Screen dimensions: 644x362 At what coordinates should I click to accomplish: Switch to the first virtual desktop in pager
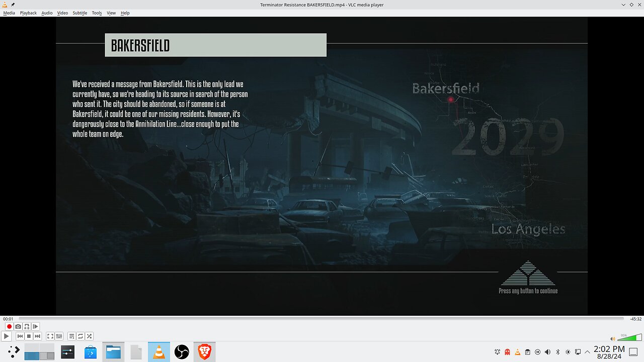tap(32, 352)
